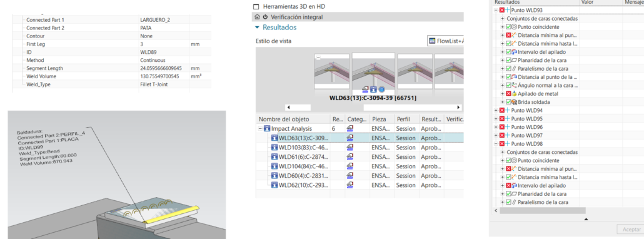Expand the Punto WLD94 node
This screenshot has height=239, width=644.
click(496, 111)
